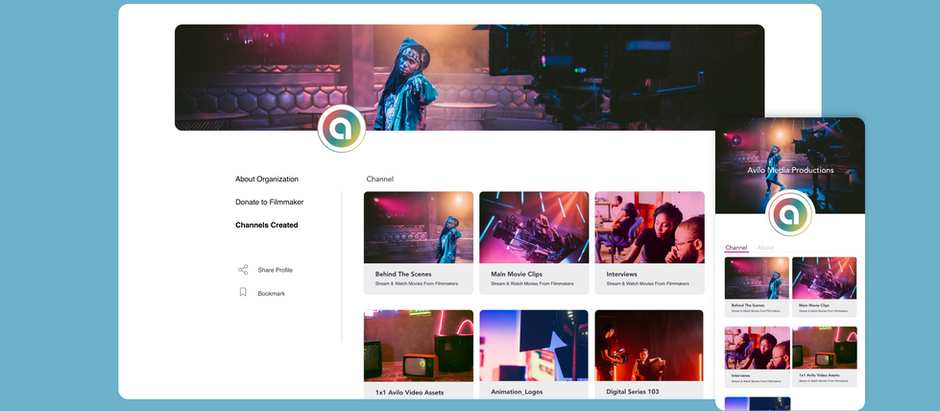The image size is (940, 411).
Task: Click the desktop profile banner image
Action: pyautogui.click(x=469, y=77)
